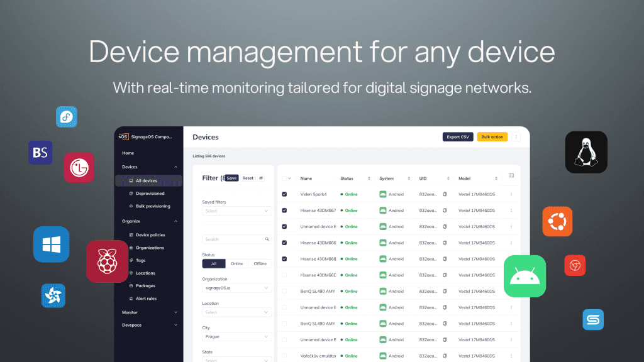Open the select-all dropdown arrow in header
The height and width of the screenshot is (362, 644).
(289, 178)
